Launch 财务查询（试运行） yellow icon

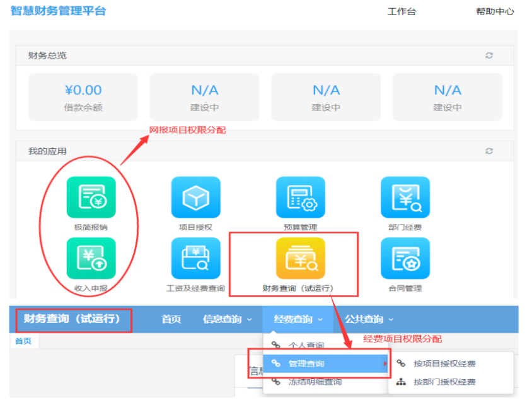(x=300, y=258)
